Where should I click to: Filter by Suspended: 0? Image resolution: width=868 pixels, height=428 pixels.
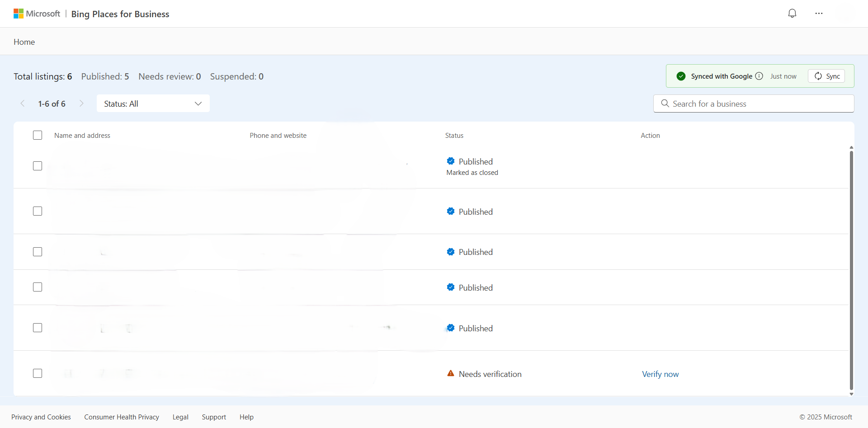point(237,76)
